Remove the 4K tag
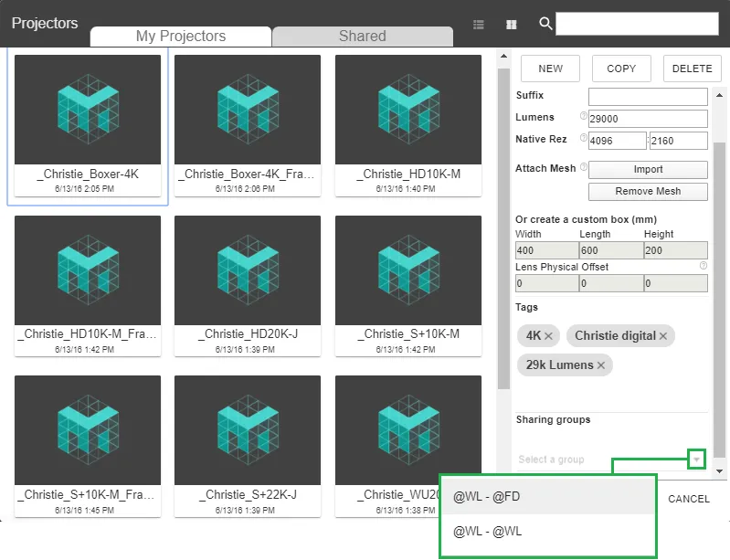Viewport: 730px width, 560px height. pos(548,336)
